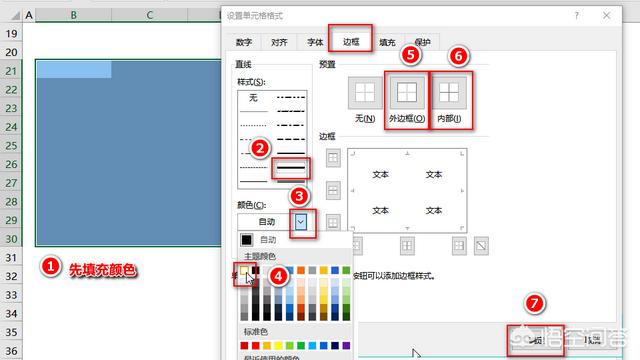Pick the thin solid line under 无
Image resolution: width=640 pixels, height=360 pixels.
253,111
